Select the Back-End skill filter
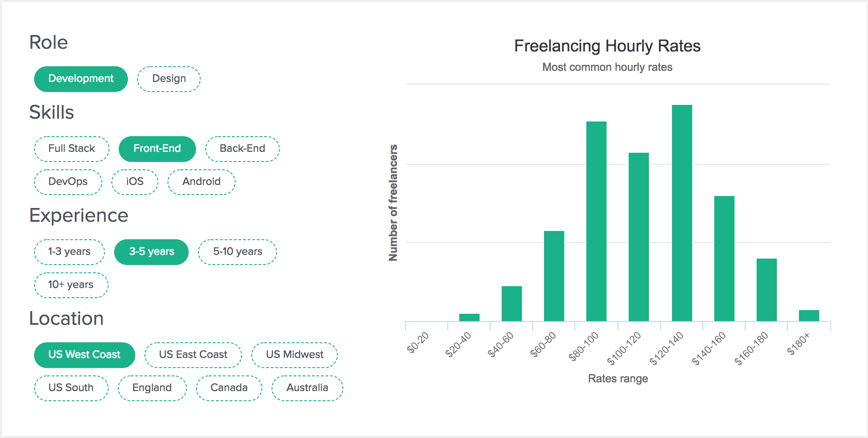This screenshot has width=868, height=438. tap(243, 148)
